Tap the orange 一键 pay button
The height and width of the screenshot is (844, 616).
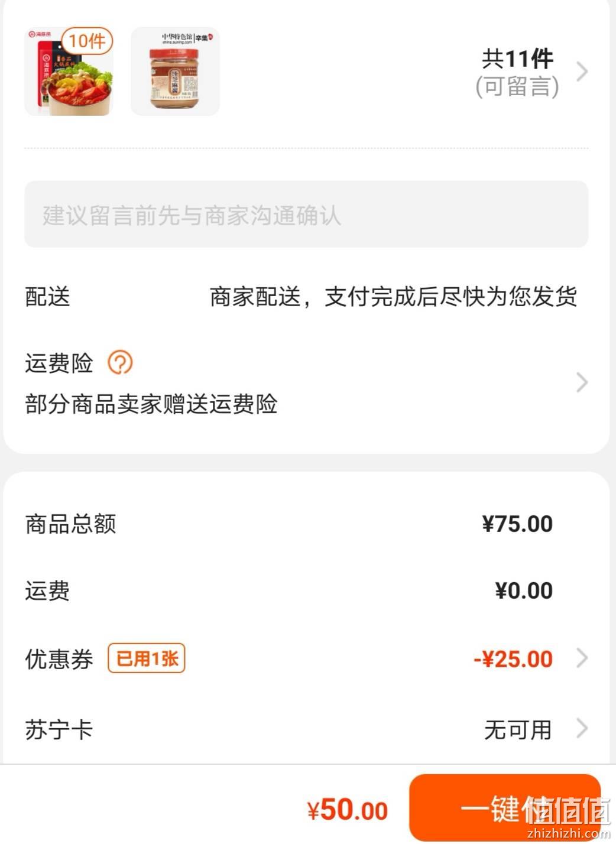tap(505, 807)
